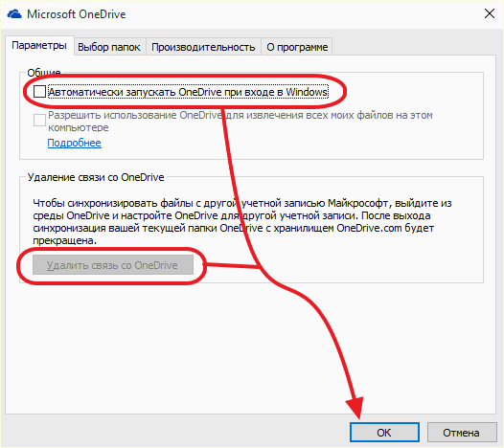Open the Производительность tab
The height and width of the screenshot is (448, 504).
[203, 47]
